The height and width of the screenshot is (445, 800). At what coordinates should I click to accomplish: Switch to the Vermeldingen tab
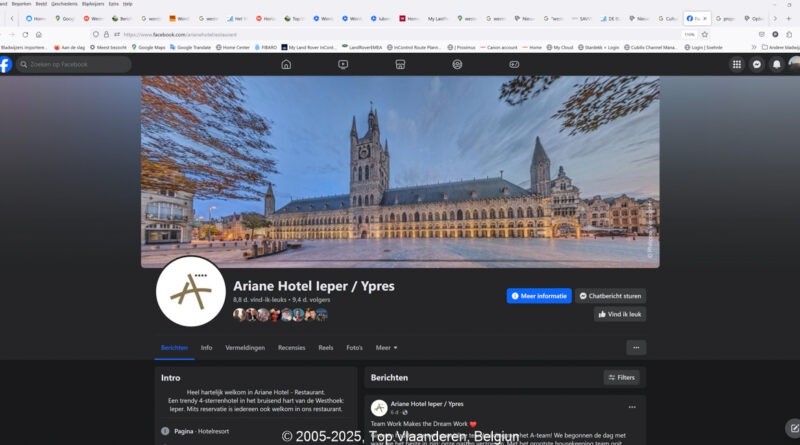[x=245, y=348]
